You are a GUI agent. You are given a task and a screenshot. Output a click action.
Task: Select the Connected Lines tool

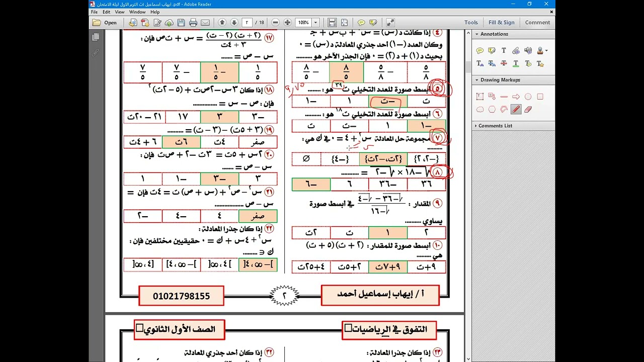point(504,109)
